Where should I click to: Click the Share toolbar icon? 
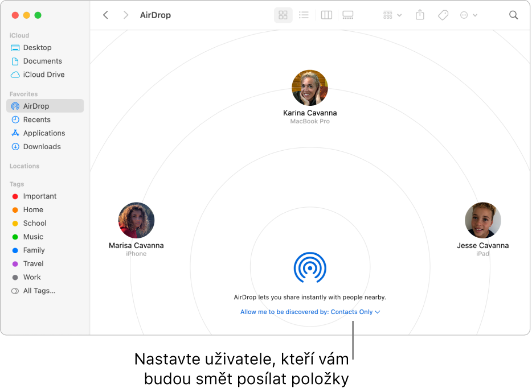click(x=420, y=15)
